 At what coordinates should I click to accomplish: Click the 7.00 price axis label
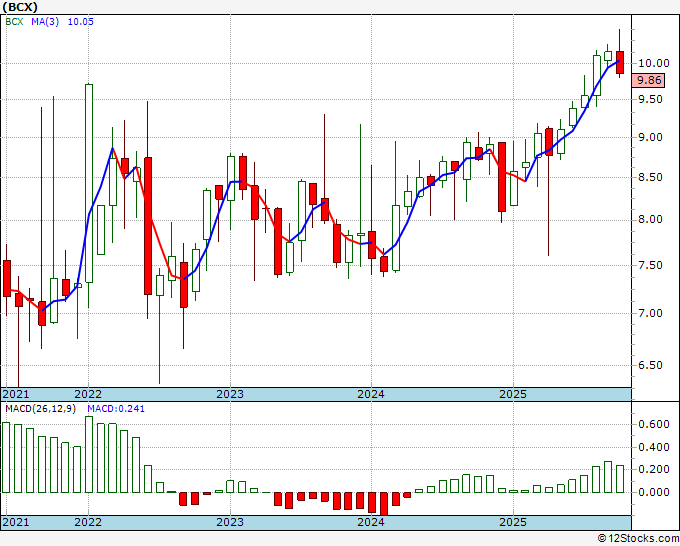tap(651, 313)
